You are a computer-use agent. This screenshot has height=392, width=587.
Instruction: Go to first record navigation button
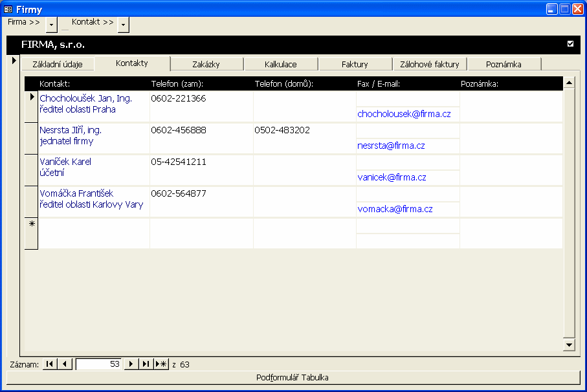point(49,364)
